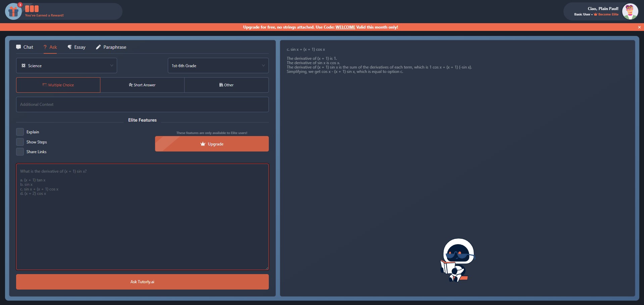
Task: Click the user avatar picture
Action: pyautogui.click(x=630, y=11)
